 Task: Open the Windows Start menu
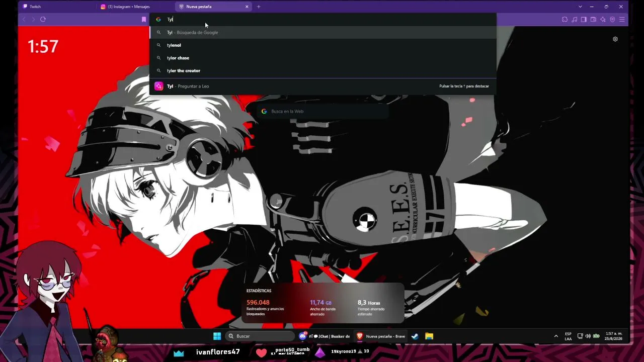pyautogui.click(x=217, y=336)
